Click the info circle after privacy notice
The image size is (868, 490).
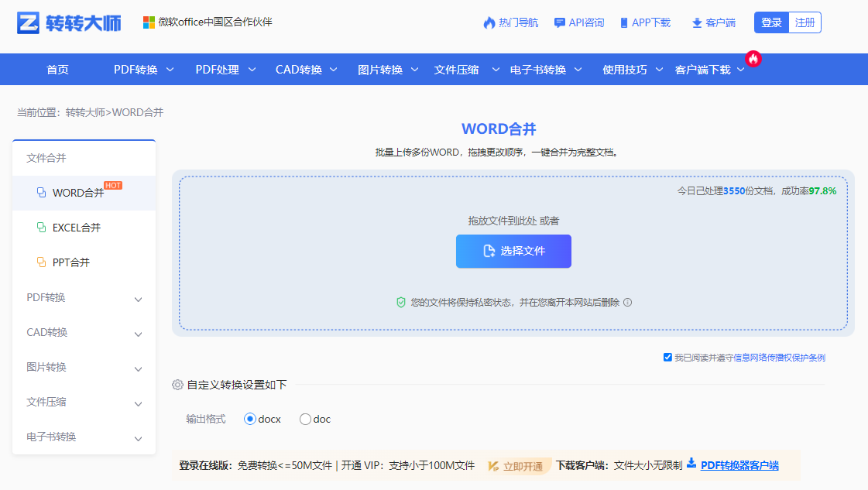click(627, 303)
